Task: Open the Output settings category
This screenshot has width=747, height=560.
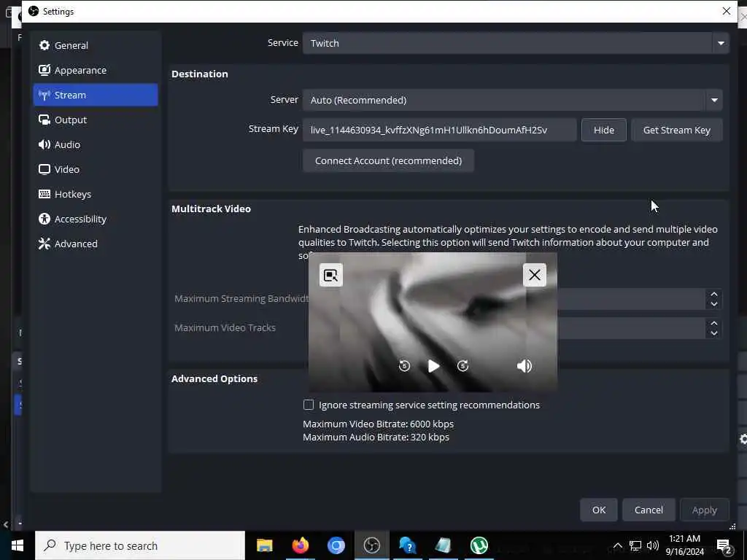Action: (x=96, y=120)
